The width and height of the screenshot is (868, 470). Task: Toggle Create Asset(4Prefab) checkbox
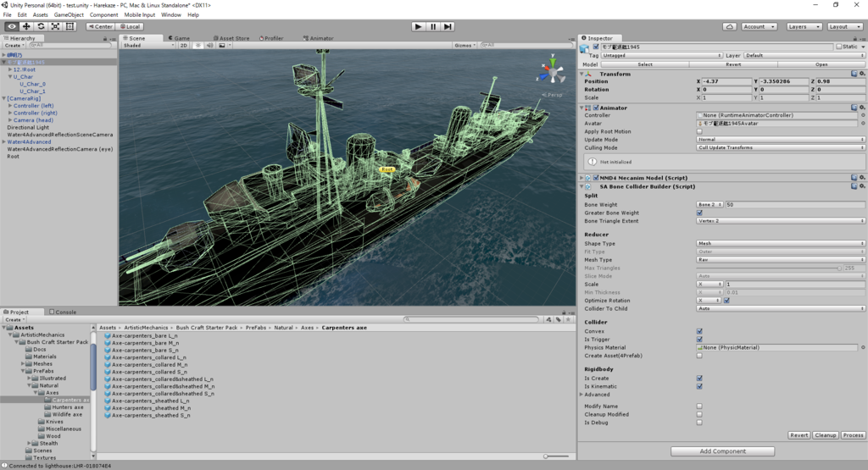(699, 356)
